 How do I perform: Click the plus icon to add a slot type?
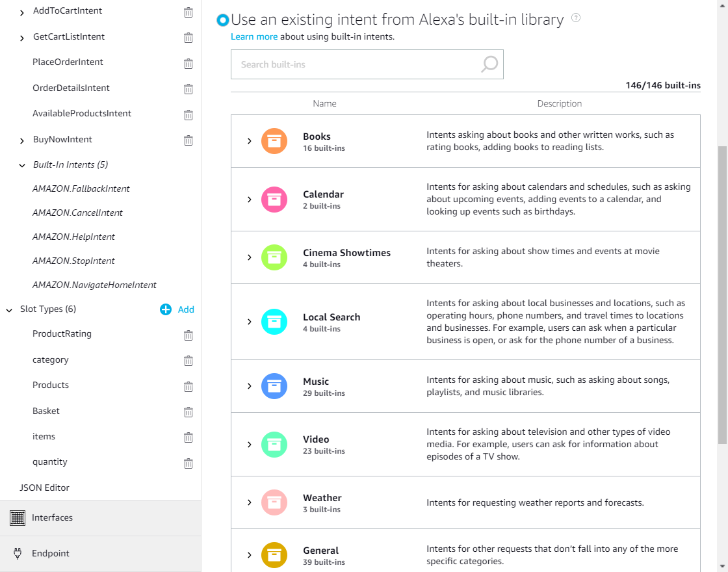pyautogui.click(x=166, y=309)
